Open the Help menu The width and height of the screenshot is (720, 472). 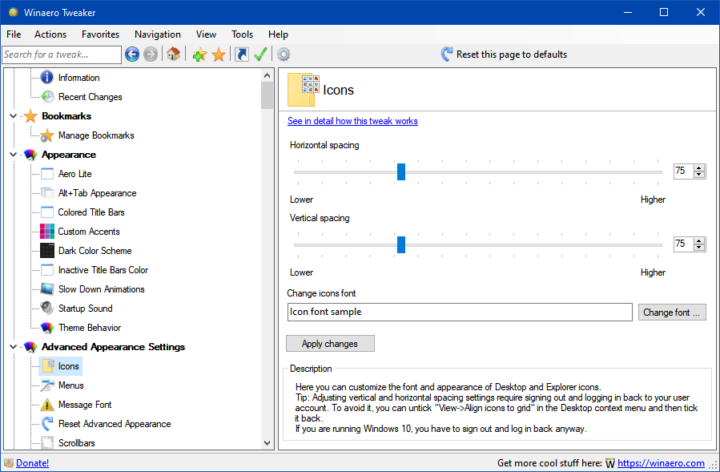(x=278, y=34)
